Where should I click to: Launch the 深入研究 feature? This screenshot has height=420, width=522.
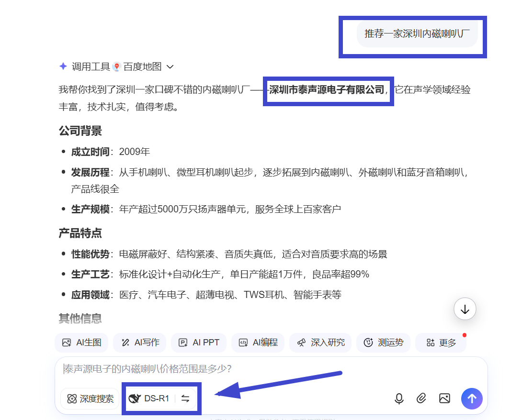[x=320, y=343]
